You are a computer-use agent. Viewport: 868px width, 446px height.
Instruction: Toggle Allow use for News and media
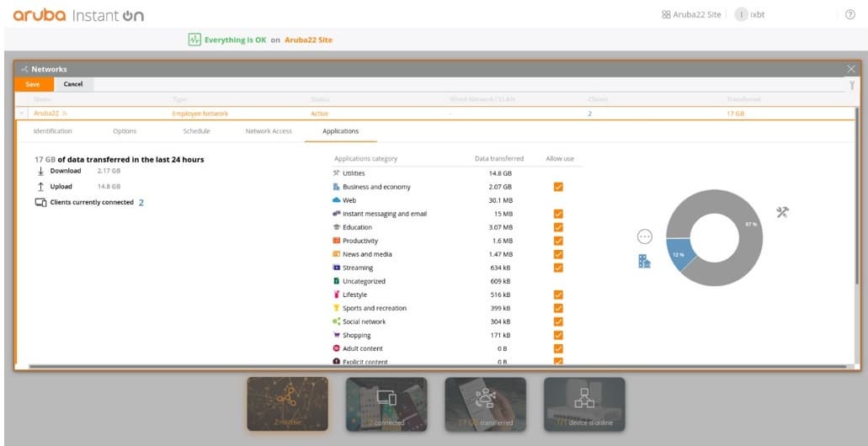click(558, 254)
